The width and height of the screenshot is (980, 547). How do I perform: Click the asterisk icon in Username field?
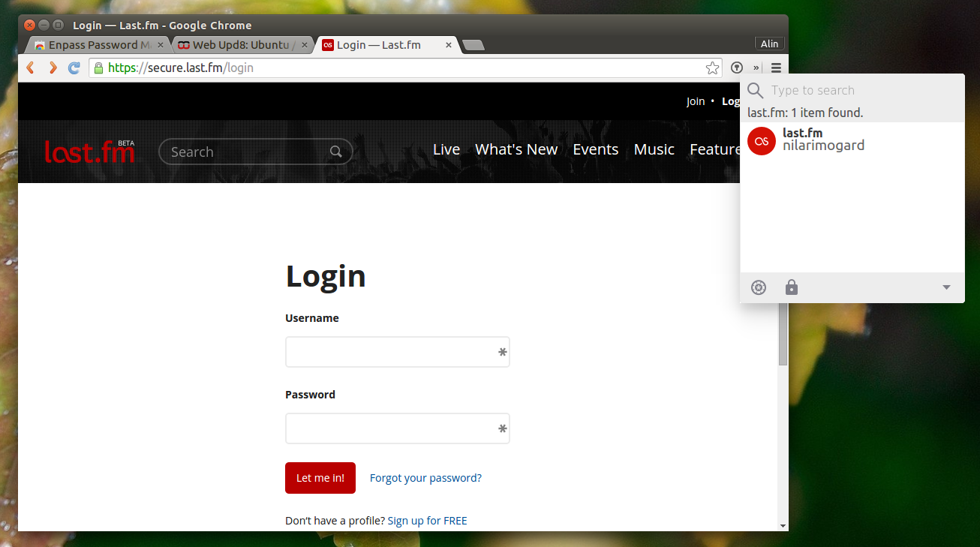(502, 352)
